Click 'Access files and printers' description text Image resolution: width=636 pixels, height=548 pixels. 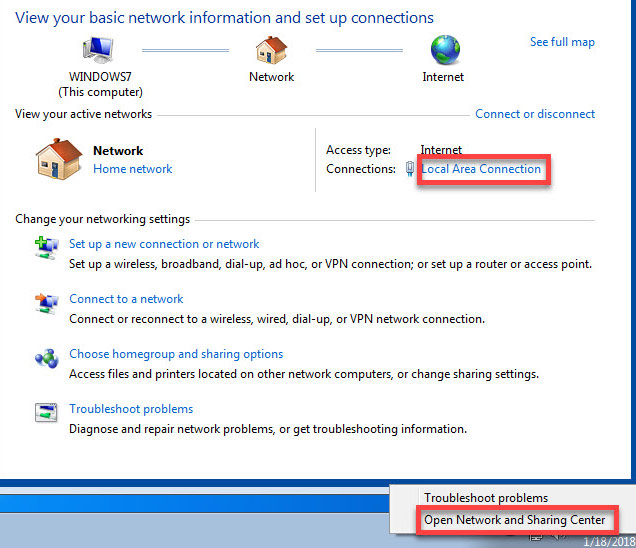(304, 374)
